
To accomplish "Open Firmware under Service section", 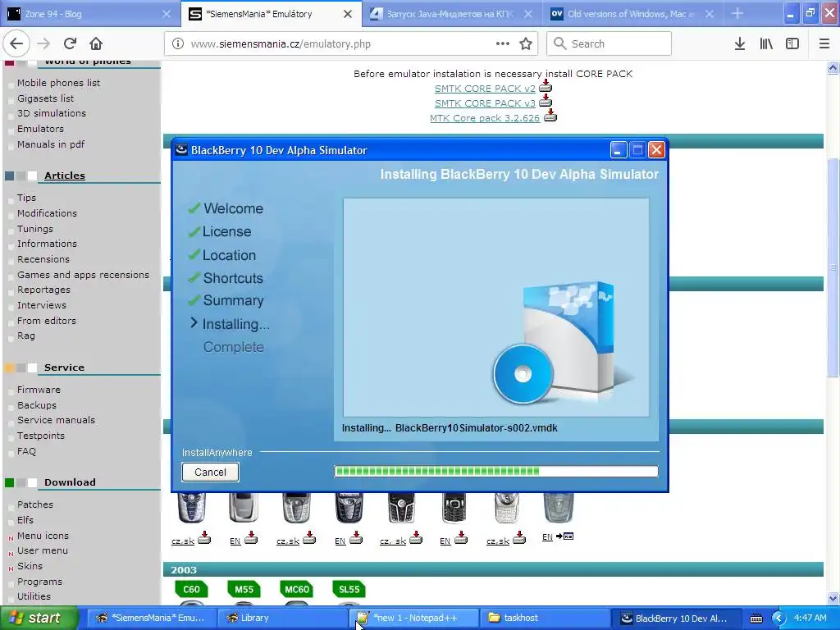I will (39, 390).
